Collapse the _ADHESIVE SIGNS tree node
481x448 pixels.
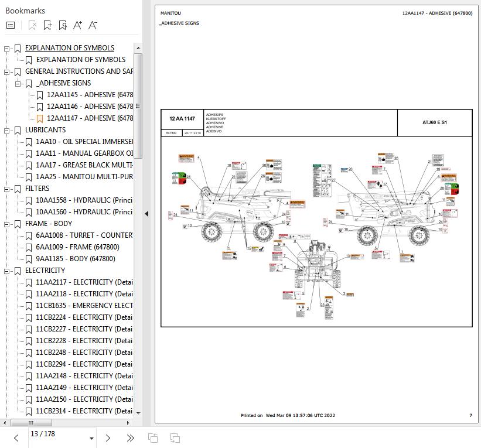coord(18,83)
